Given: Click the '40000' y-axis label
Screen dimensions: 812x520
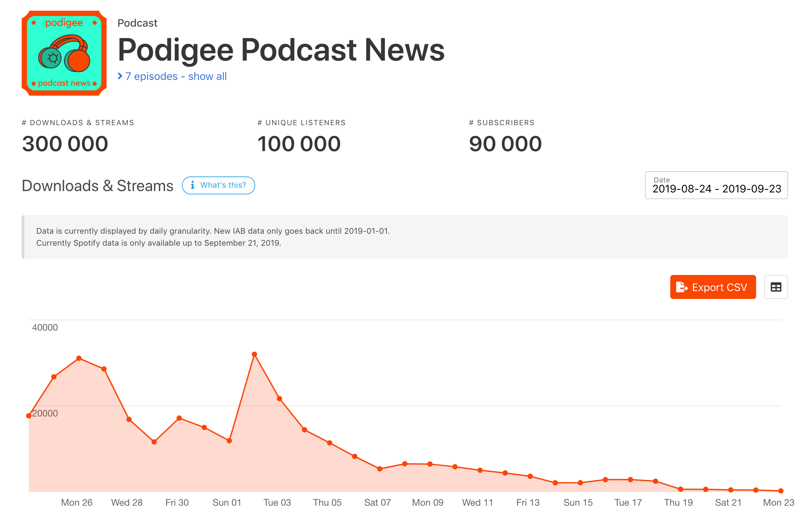Looking at the screenshot, I should (45, 327).
